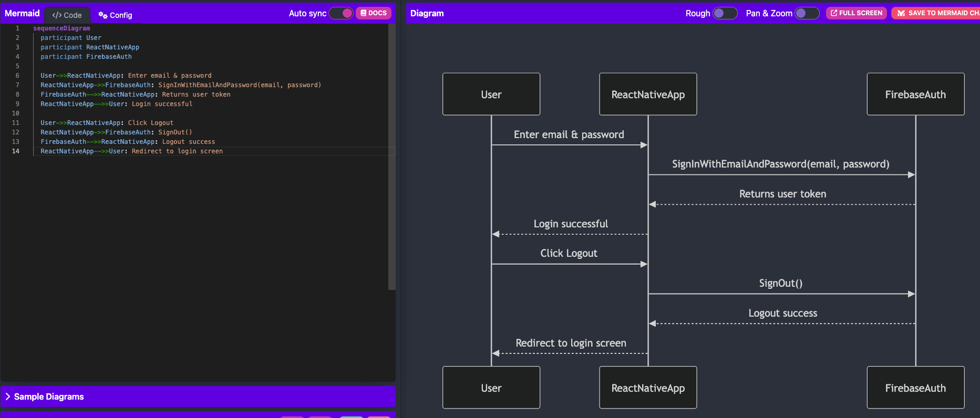Click line number 10 in the gutter
Viewport: 980px width, 418px height.
16,113
